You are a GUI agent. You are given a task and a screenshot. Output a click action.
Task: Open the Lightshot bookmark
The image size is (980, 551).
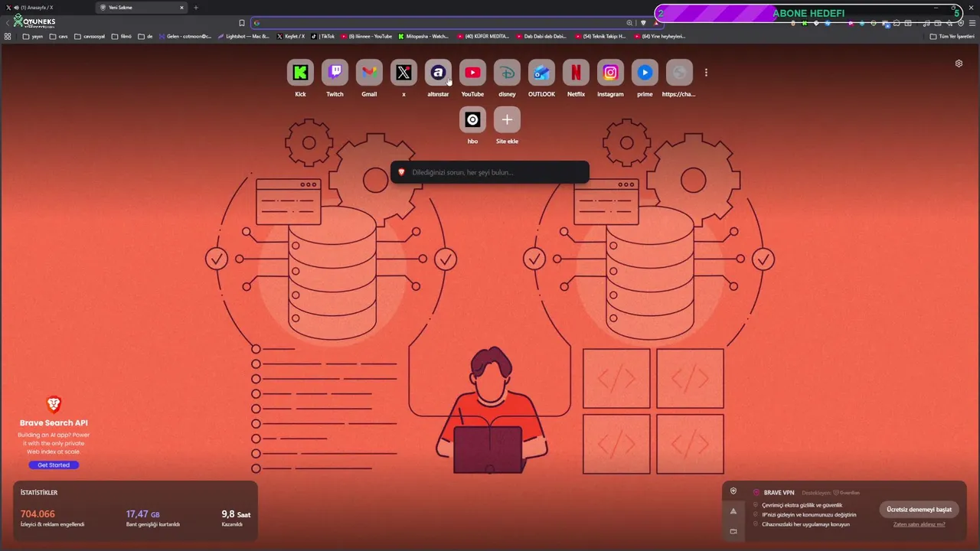click(x=244, y=36)
